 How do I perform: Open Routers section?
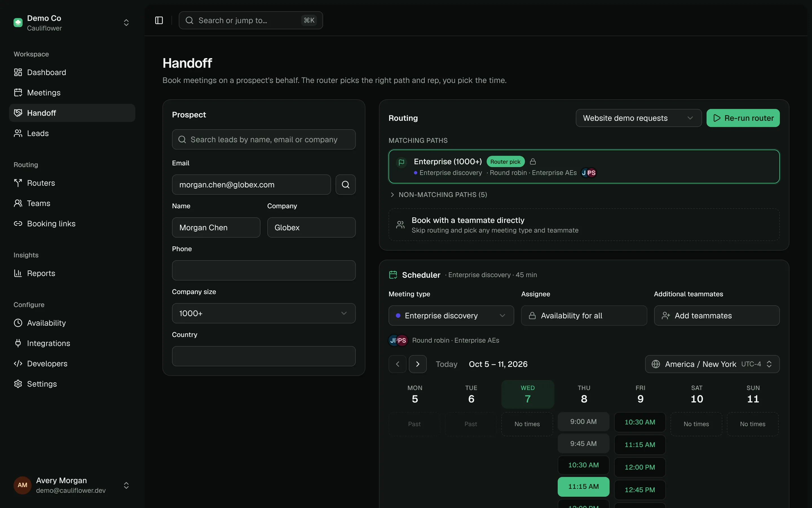pyautogui.click(x=72, y=183)
